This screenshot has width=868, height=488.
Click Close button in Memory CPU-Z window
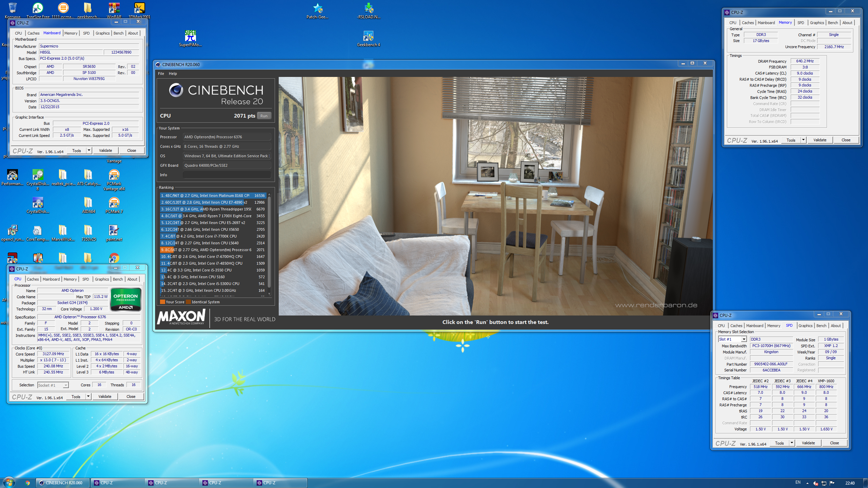pos(846,140)
